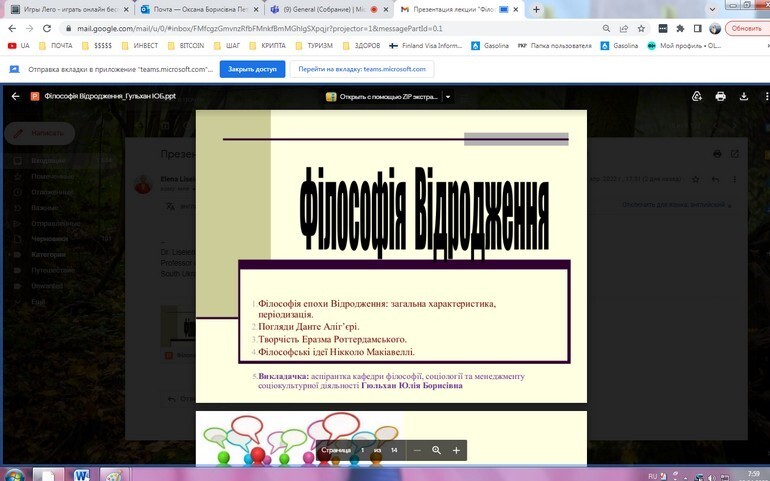This screenshot has width=770, height=481.
Task: Click the magnifier zoom reset icon
Action: click(x=437, y=451)
